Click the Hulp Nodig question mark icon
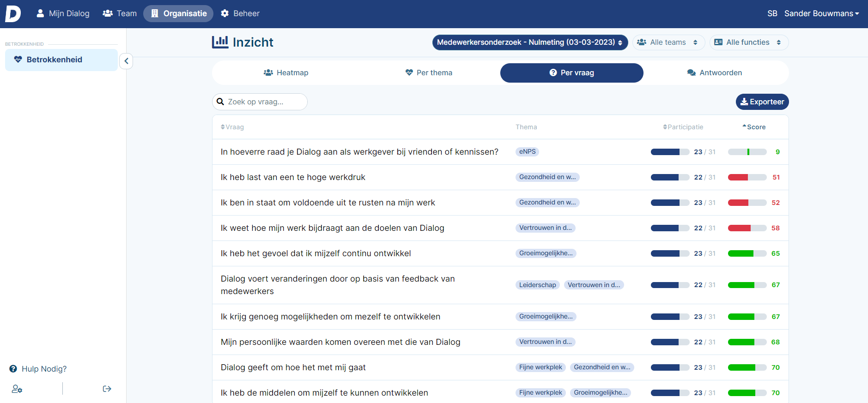868x403 pixels. coord(13,369)
